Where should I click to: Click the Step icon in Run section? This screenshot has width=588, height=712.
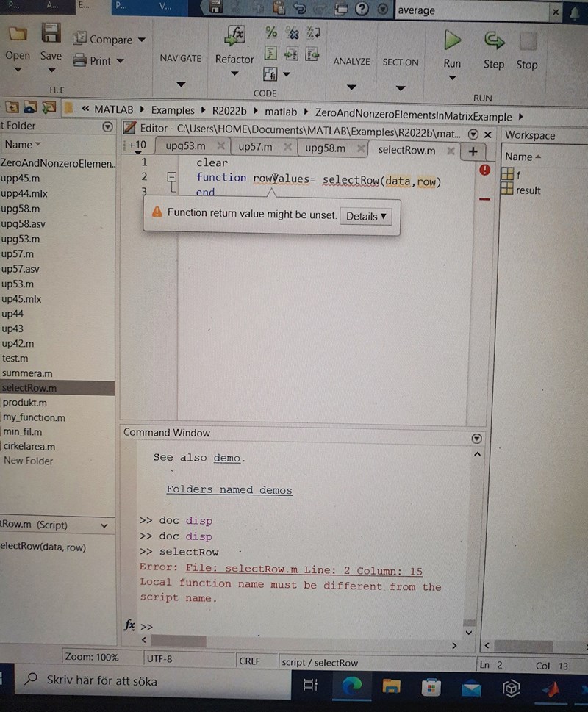tap(494, 40)
